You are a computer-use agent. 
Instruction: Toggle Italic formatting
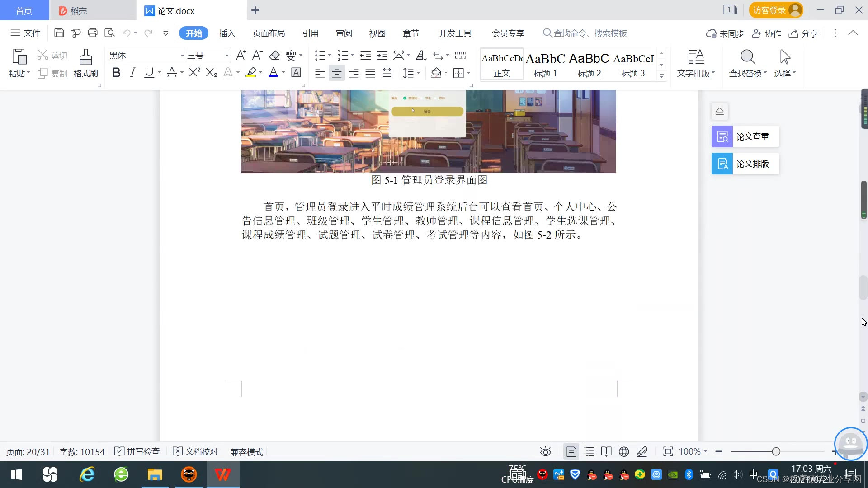pyautogui.click(x=132, y=72)
